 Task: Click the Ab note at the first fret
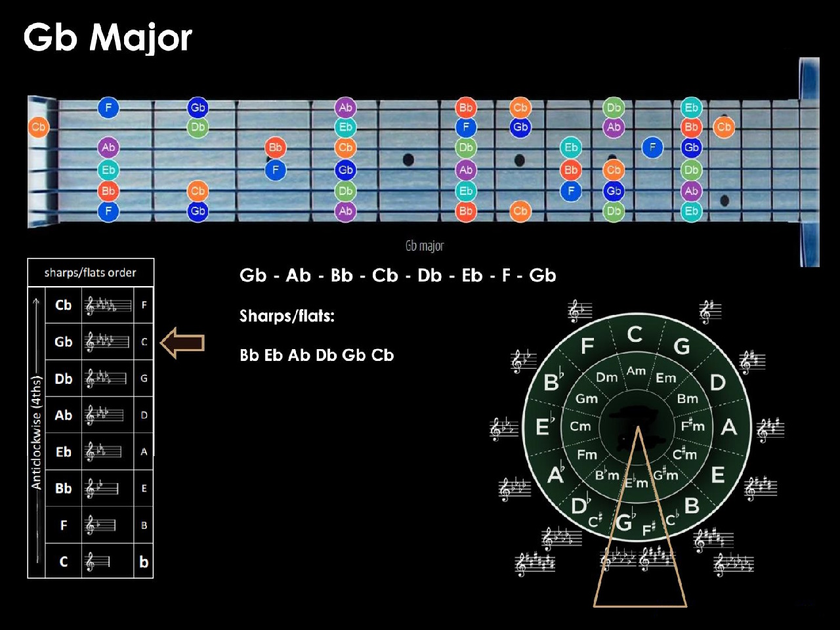[108, 148]
